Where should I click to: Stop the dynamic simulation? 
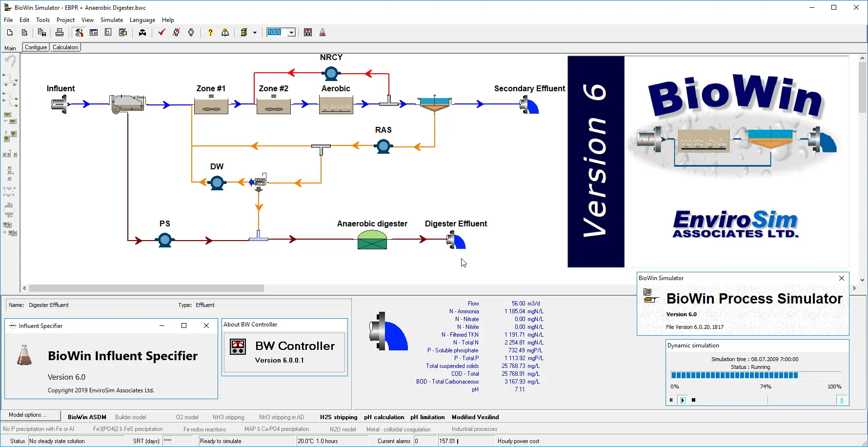pos(693,400)
